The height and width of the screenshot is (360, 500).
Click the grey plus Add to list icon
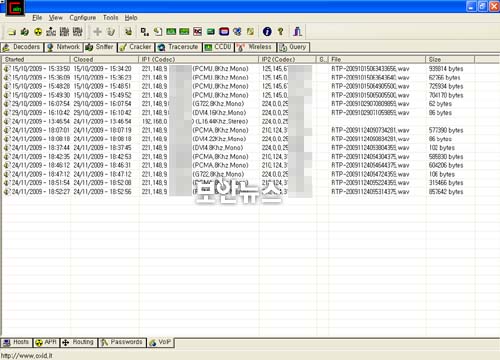(x=97, y=32)
